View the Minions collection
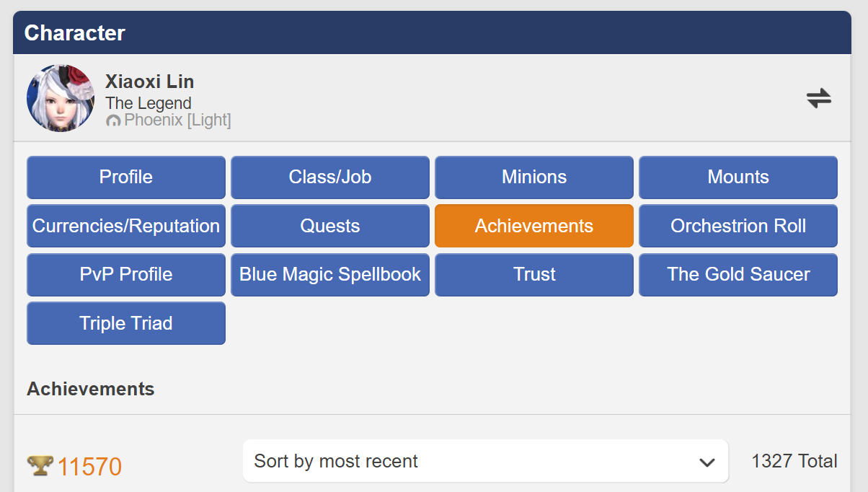 coord(534,177)
